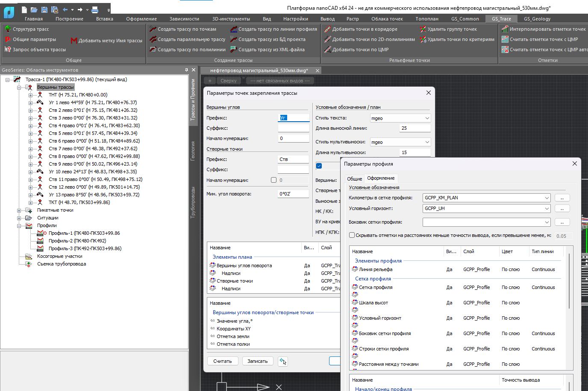The image size is (588, 391).
Task: Click the Print icon in quick access toolbar
Action: (95, 9)
